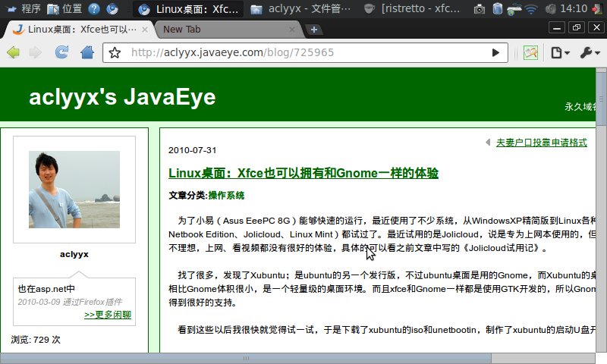Open the 位置 places menu
Image resolution: width=607 pixels, height=364 pixels.
click(x=64, y=8)
